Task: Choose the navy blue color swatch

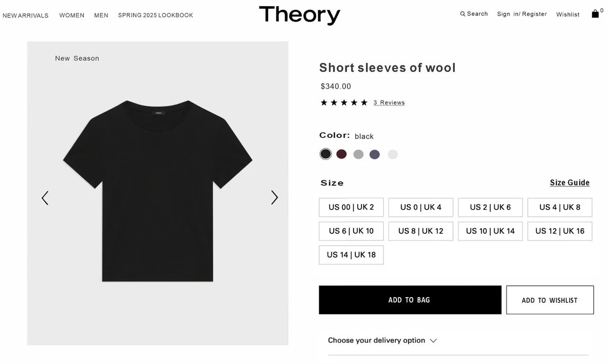Action: click(x=375, y=154)
